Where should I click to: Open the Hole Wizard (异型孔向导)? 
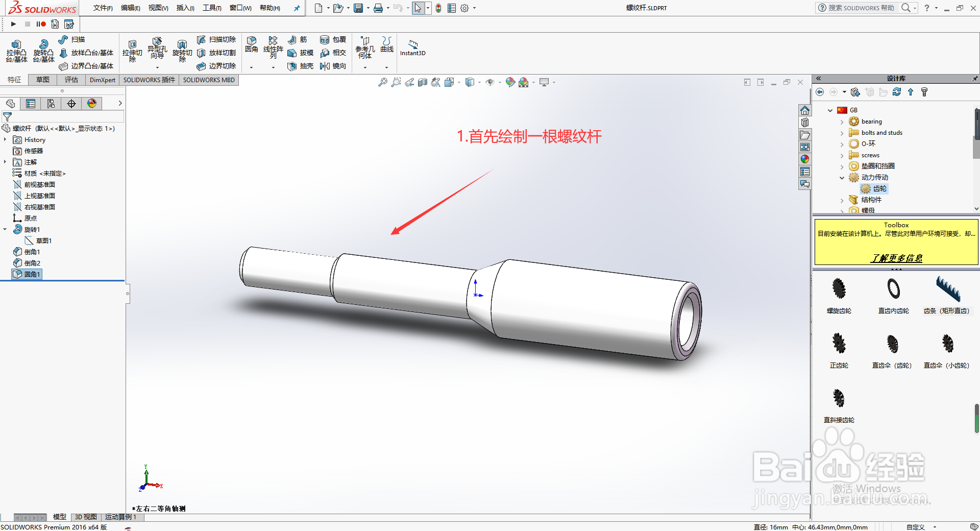157,49
